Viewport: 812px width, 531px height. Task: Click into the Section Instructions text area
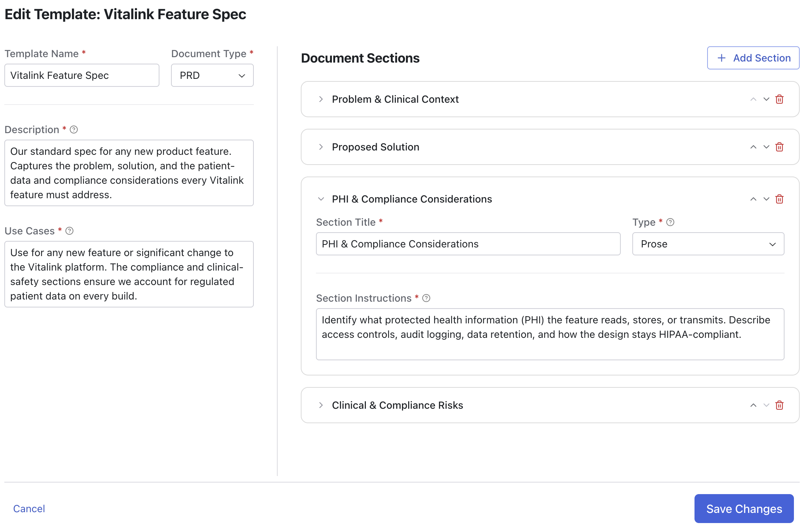tap(550, 334)
